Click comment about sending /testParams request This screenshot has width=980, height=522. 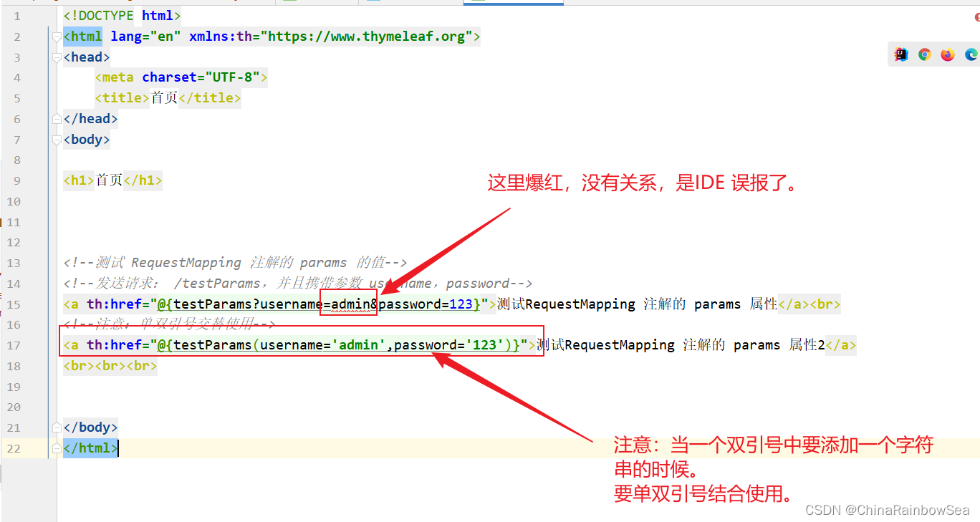(298, 284)
